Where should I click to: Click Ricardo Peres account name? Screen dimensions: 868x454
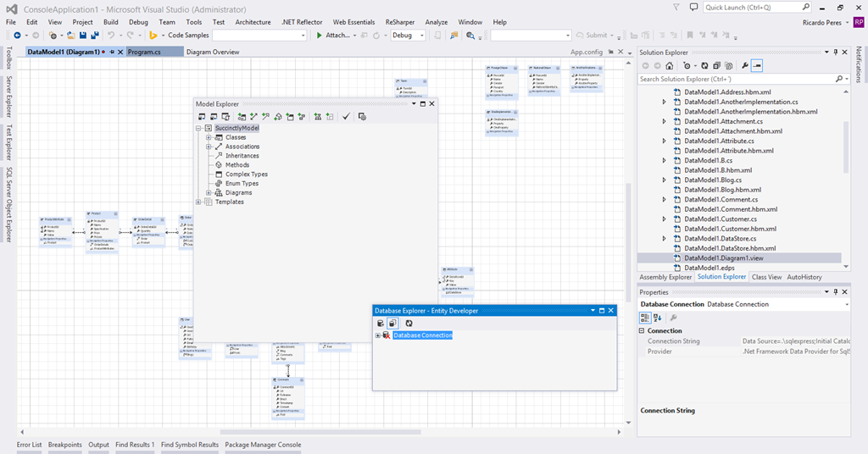(822, 23)
